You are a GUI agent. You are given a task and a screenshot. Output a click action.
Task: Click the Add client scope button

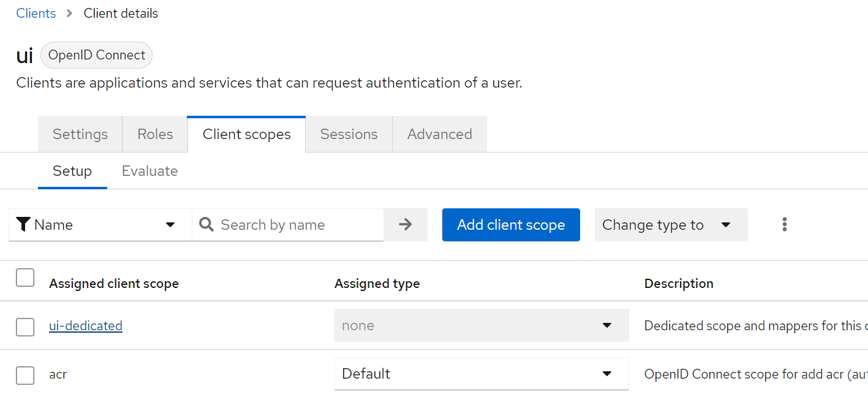(x=511, y=225)
